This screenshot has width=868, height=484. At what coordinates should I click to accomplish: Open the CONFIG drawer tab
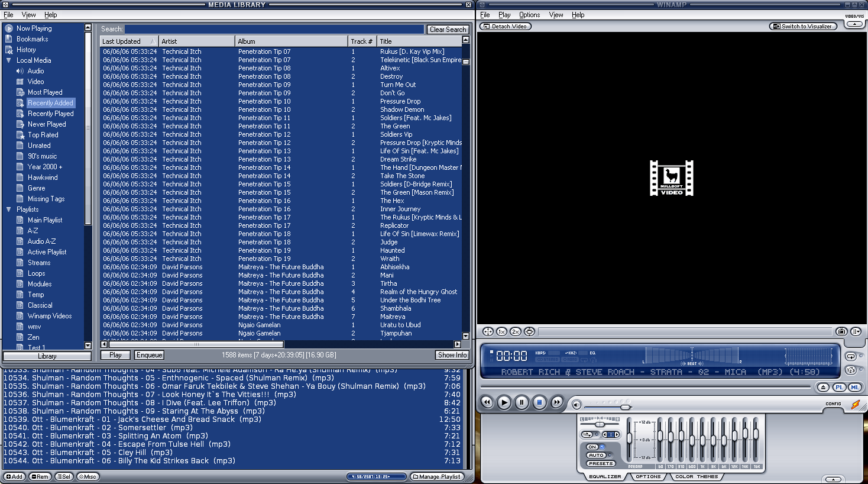pos(833,404)
